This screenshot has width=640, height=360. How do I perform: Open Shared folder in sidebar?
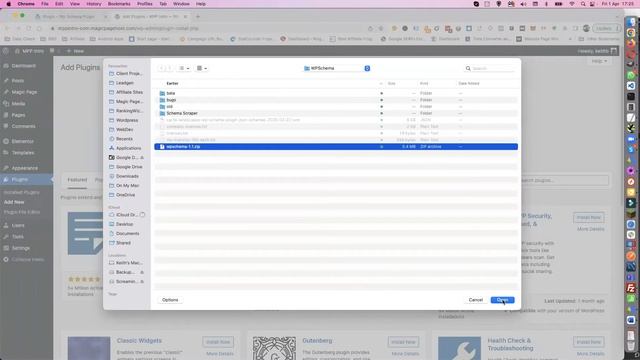[120, 243]
